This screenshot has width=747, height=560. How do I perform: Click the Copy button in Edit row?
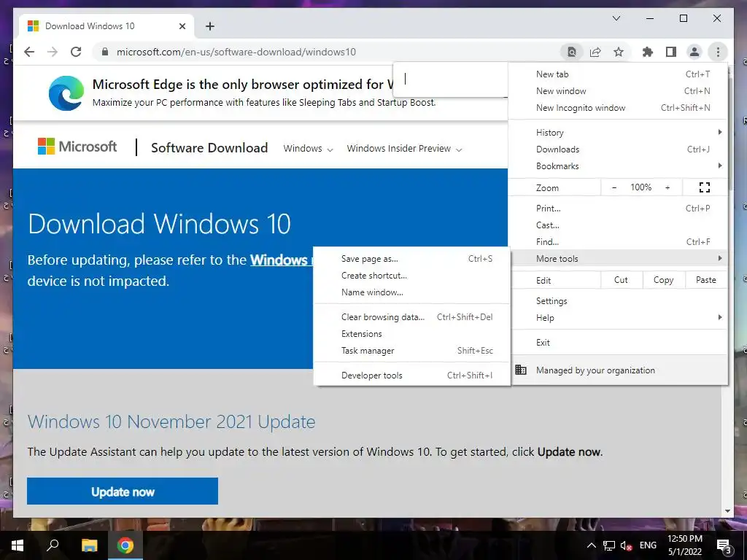click(x=664, y=280)
